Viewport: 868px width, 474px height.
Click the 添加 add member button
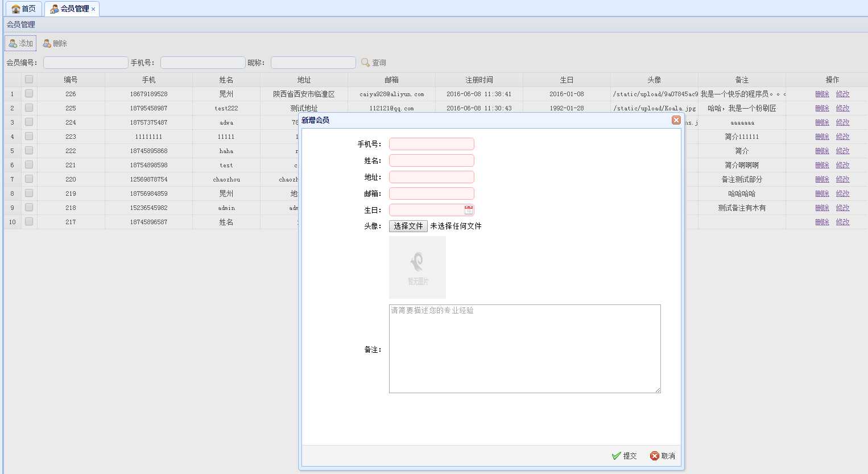coord(20,43)
